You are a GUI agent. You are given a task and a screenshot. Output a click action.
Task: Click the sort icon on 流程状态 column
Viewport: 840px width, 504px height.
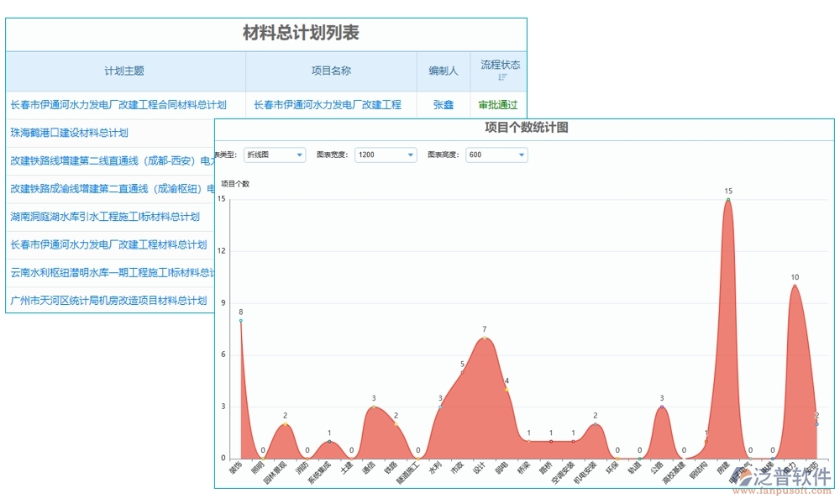(502, 76)
